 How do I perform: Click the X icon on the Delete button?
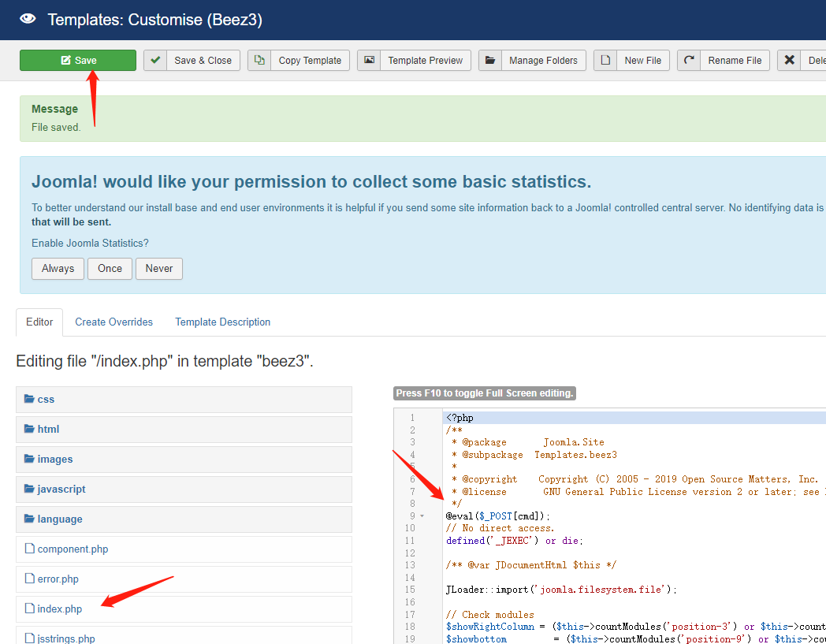[x=789, y=60]
